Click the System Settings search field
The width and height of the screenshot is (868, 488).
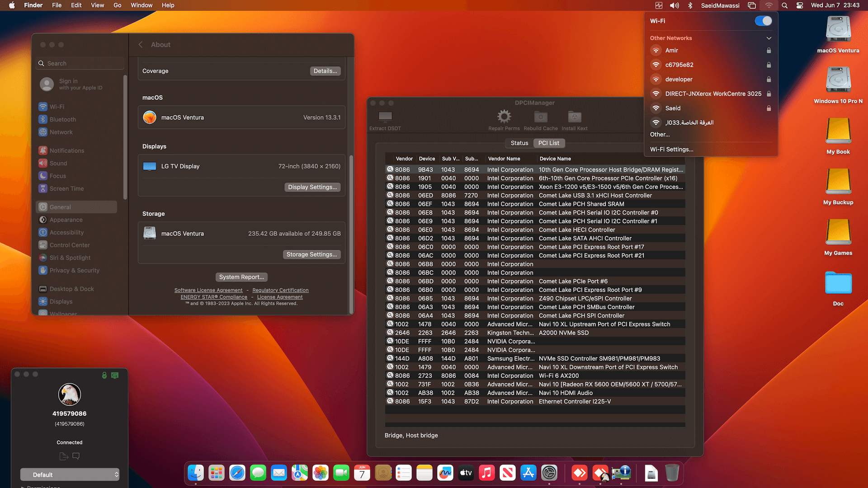point(80,63)
